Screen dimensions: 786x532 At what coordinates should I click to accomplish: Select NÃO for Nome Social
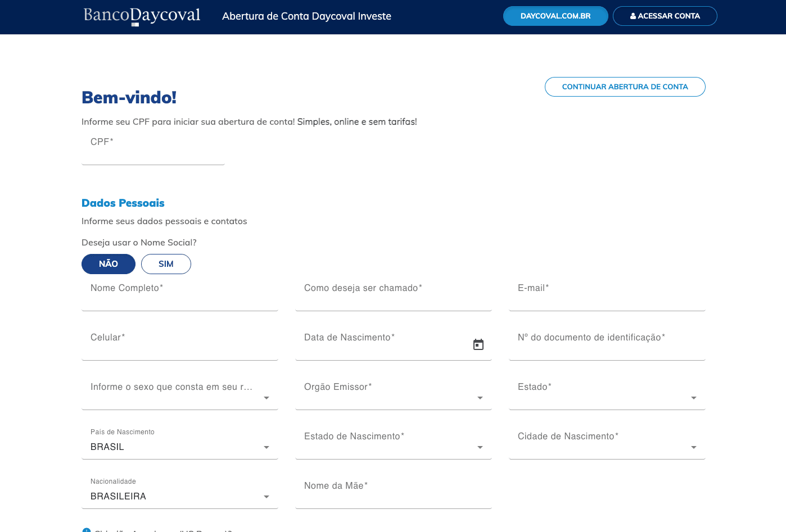point(109,264)
